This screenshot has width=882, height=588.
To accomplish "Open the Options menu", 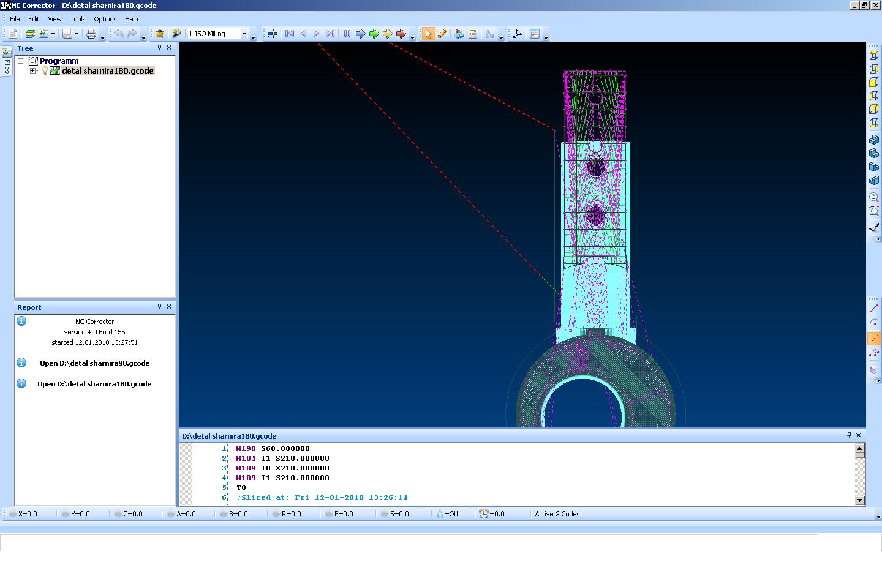I will click(105, 19).
